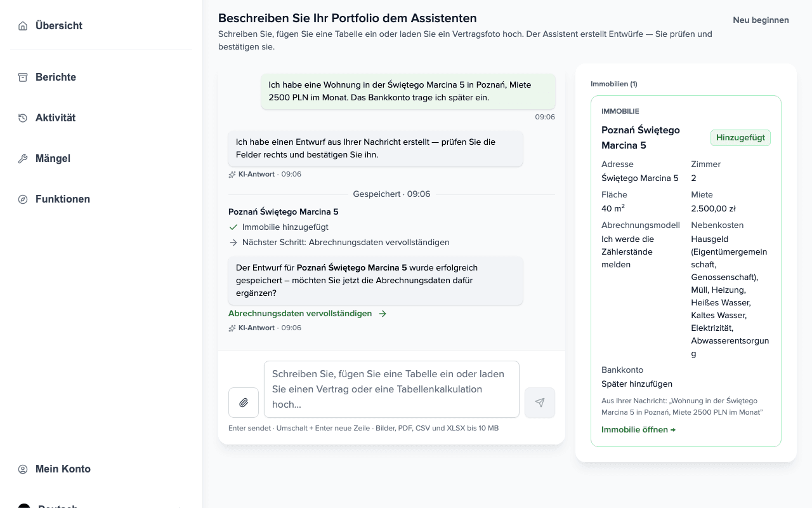Click the Zimmer value 2

point(693,178)
